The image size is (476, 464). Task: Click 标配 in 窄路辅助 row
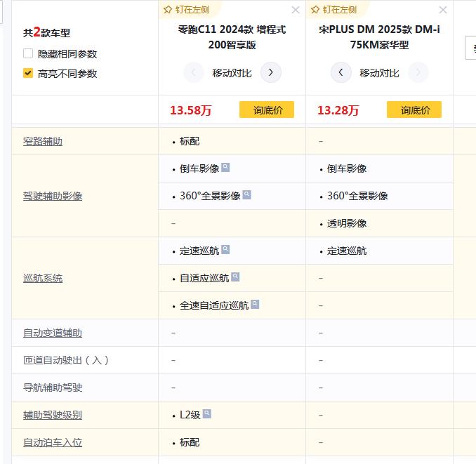[x=190, y=141]
